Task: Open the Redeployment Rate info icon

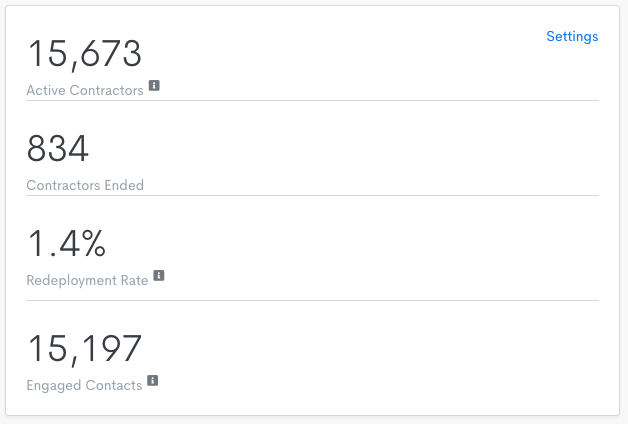Action: tap(159, 276)
